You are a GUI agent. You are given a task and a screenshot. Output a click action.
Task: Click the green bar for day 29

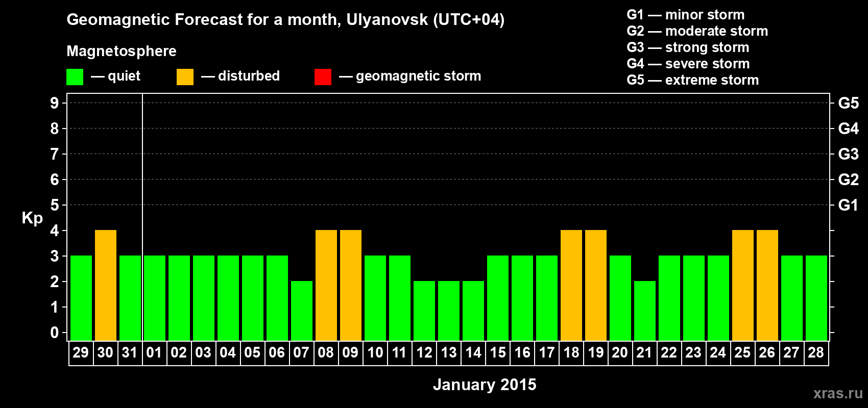(x=81, y=298)
